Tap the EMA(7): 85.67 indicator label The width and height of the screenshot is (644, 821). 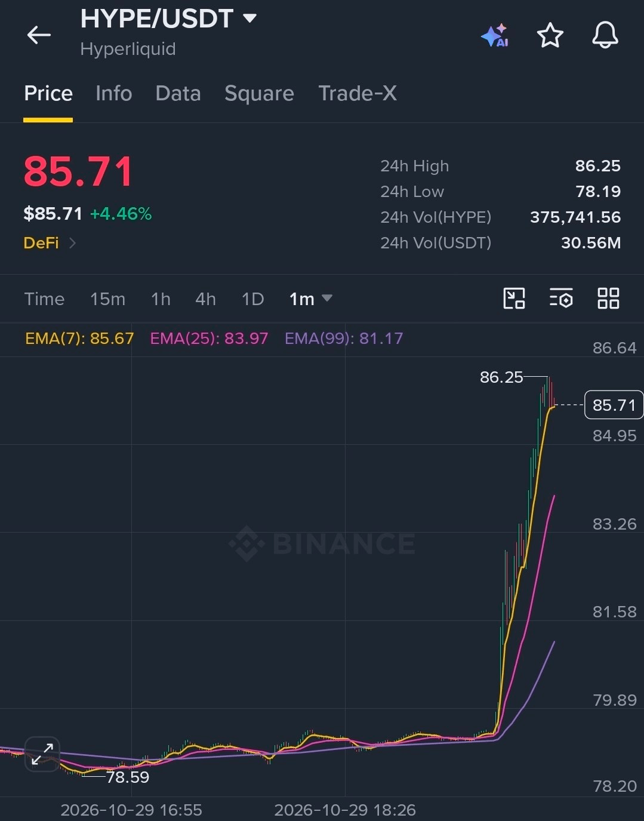click(x=79, y=339)
